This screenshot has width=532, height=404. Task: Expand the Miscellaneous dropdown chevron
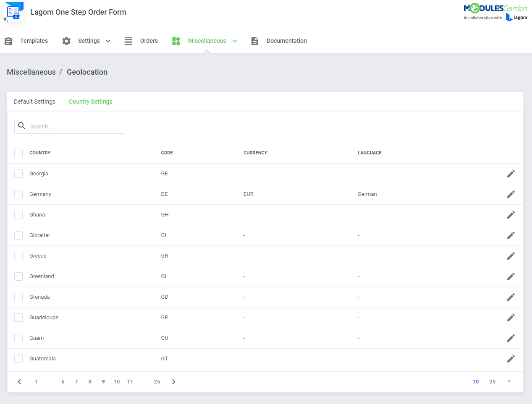[x=235, y=41]
